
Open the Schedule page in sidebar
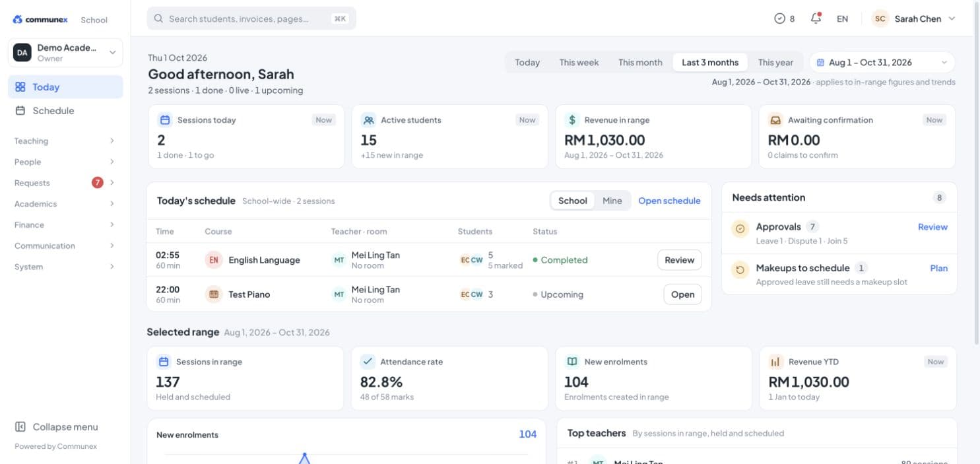[x=65, y=111]
